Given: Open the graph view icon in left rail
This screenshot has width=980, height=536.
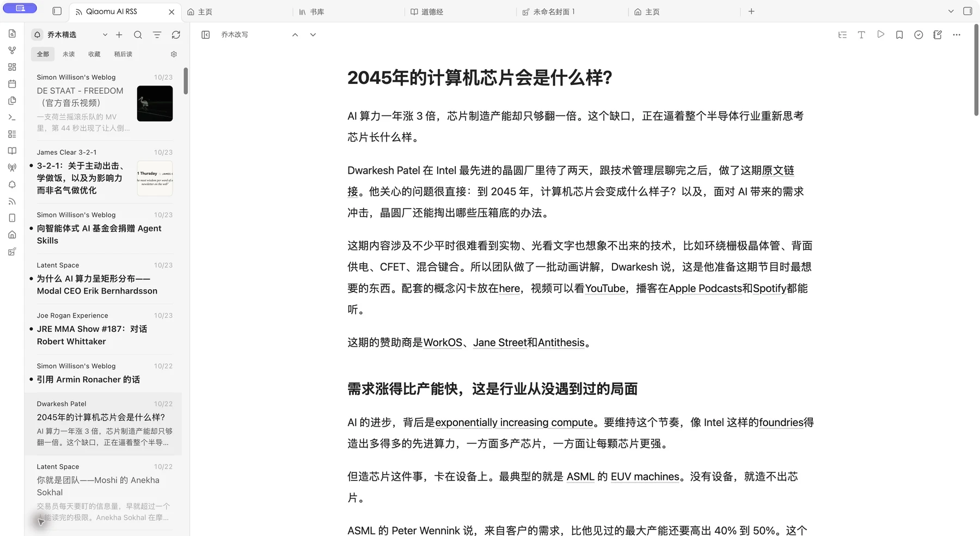Looking at the screenshot, I should click(x=12, y=51).
